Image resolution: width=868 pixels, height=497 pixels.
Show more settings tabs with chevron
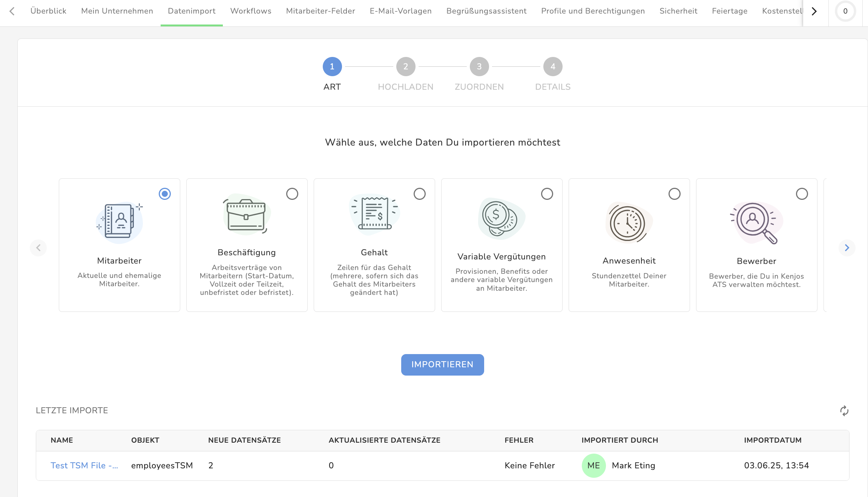814,11
